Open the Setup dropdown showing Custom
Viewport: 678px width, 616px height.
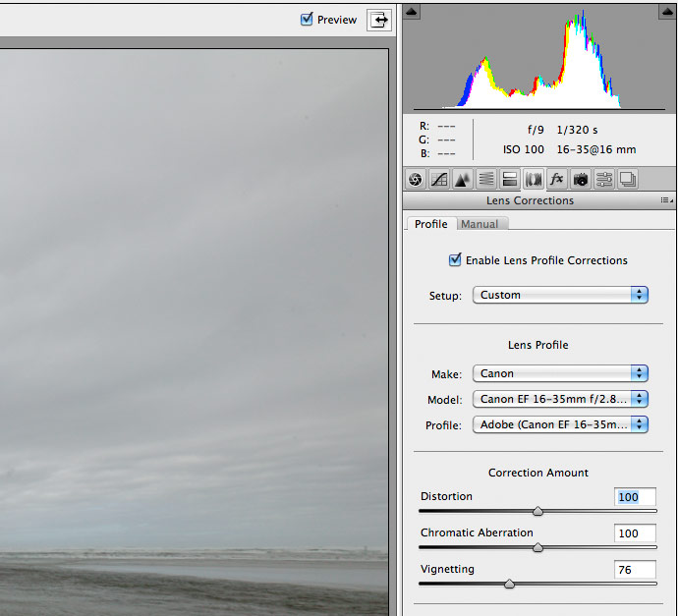point(560,295)
